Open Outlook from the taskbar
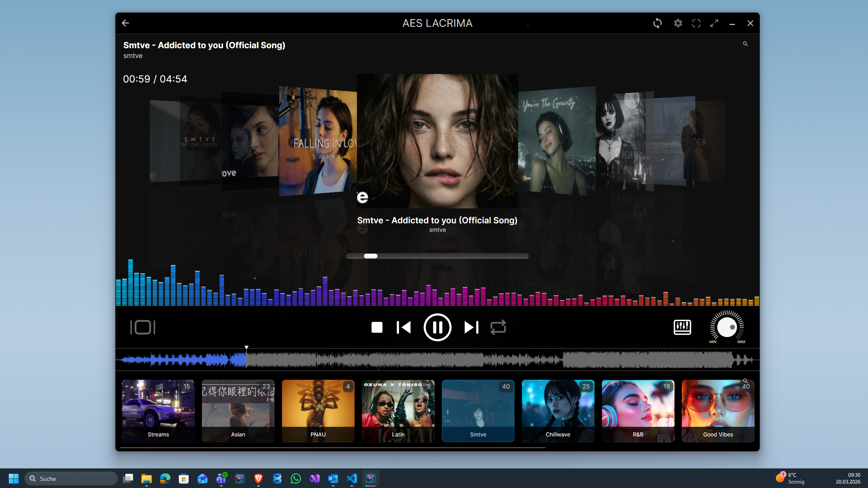868x488 pixels. (333, 478)
